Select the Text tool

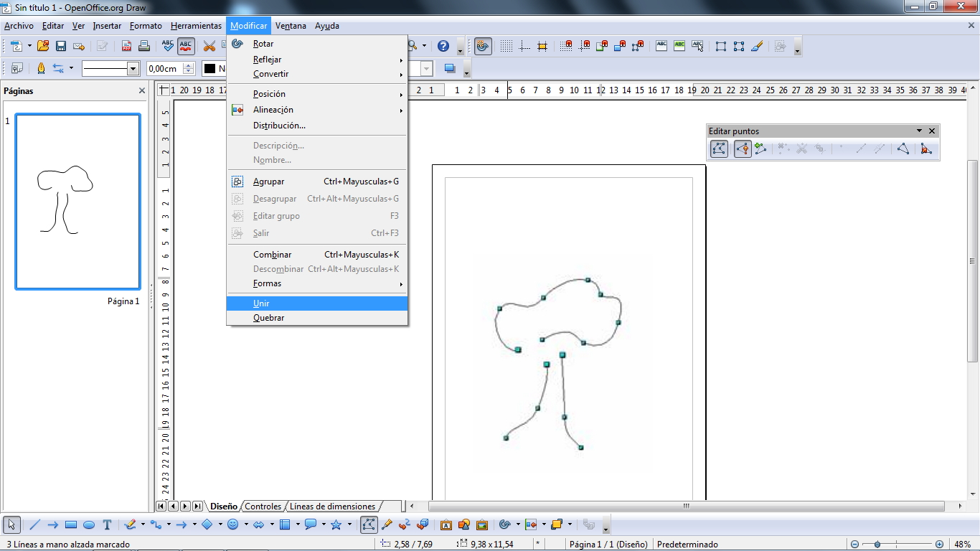click(x=107, y=524)
